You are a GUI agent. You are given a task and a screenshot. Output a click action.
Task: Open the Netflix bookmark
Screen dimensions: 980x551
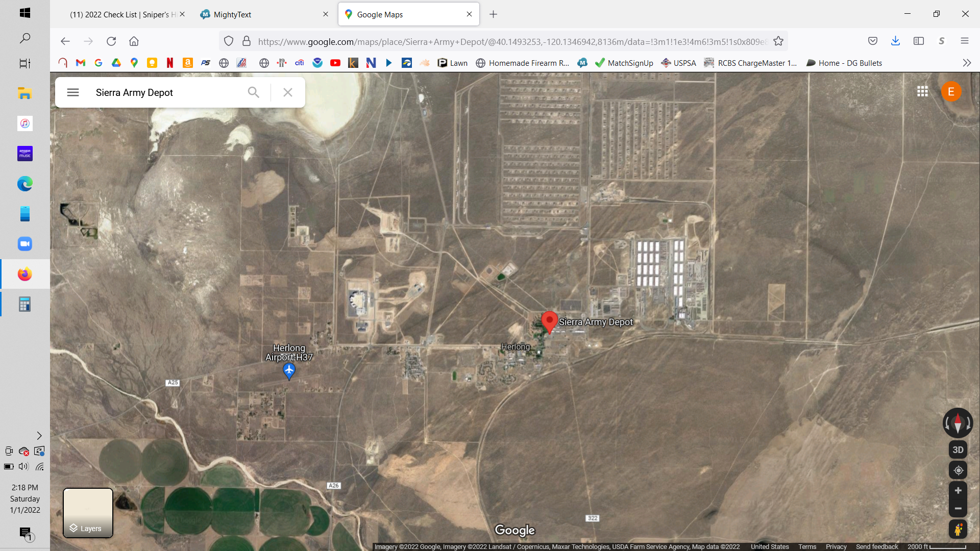pos(170,63)
